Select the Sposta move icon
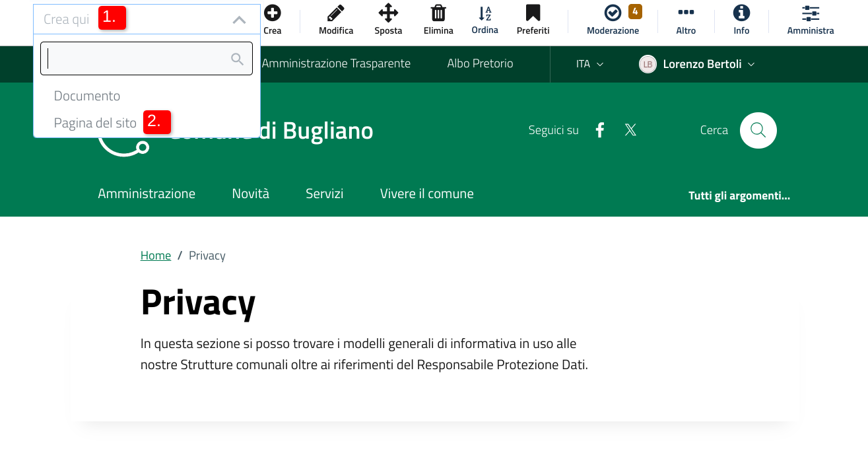The height and width of the screenshot is (459, 868). pos(388,13)
